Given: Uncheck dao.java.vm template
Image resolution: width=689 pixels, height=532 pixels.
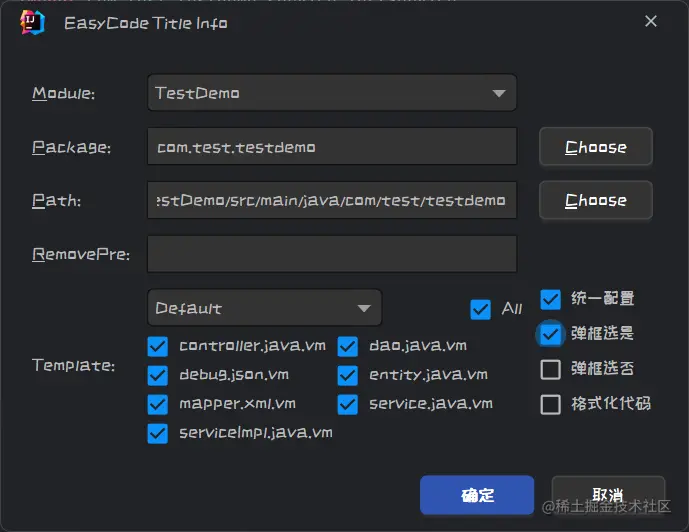Looking at the screenshot, I should (348, 346).
